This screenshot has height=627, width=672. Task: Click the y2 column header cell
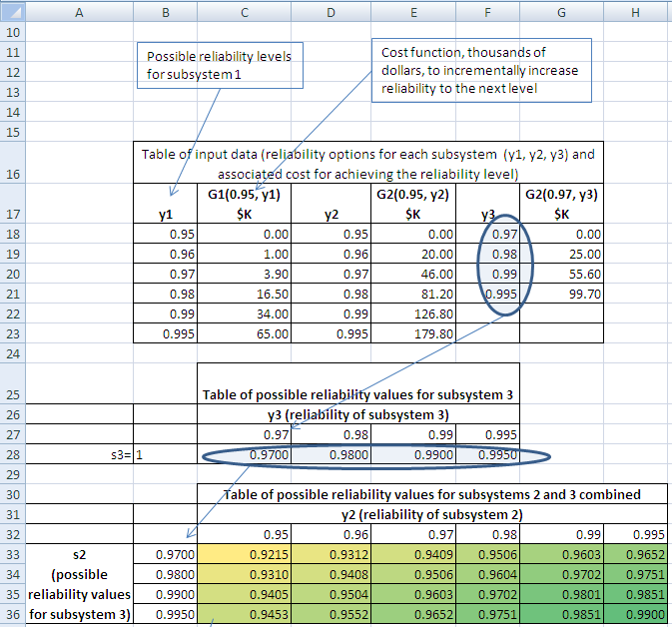coord(331,204)
